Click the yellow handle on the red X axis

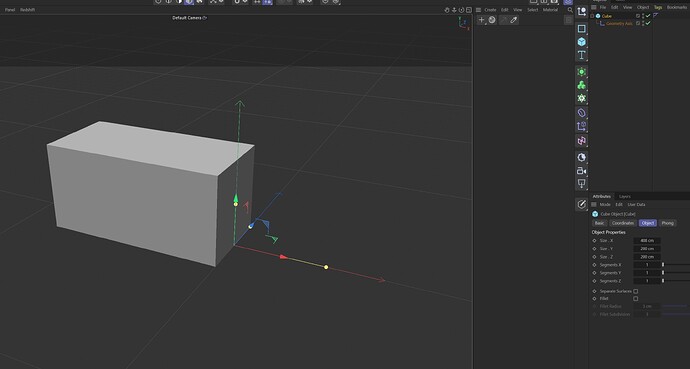pyautogui.click(x=326, y=267)
